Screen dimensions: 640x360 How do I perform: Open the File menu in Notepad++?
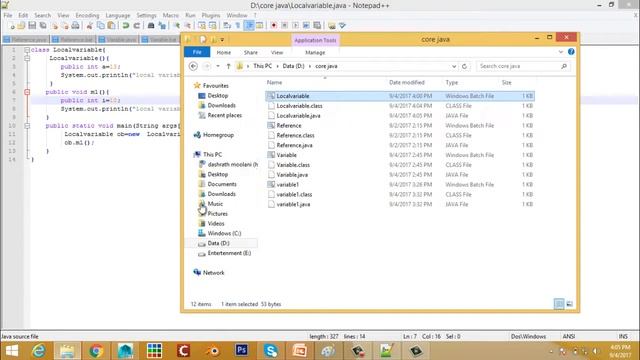point(8,16)
